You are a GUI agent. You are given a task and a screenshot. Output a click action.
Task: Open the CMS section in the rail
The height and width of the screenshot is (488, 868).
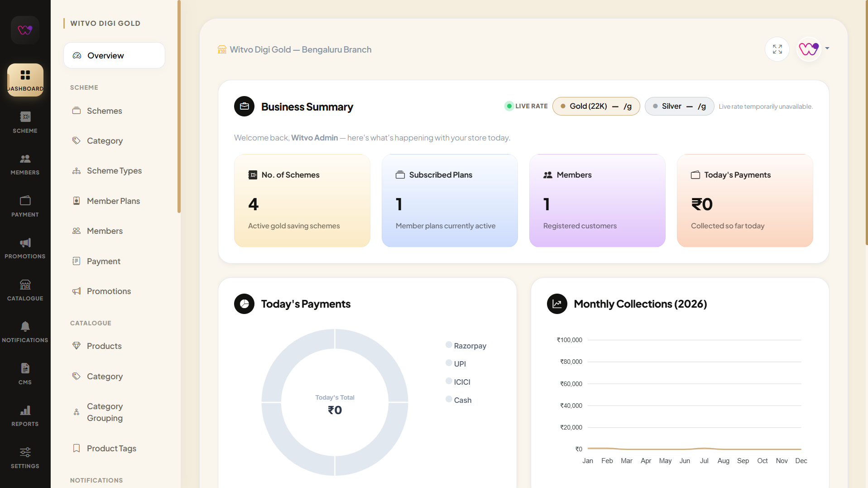[25, 374]
